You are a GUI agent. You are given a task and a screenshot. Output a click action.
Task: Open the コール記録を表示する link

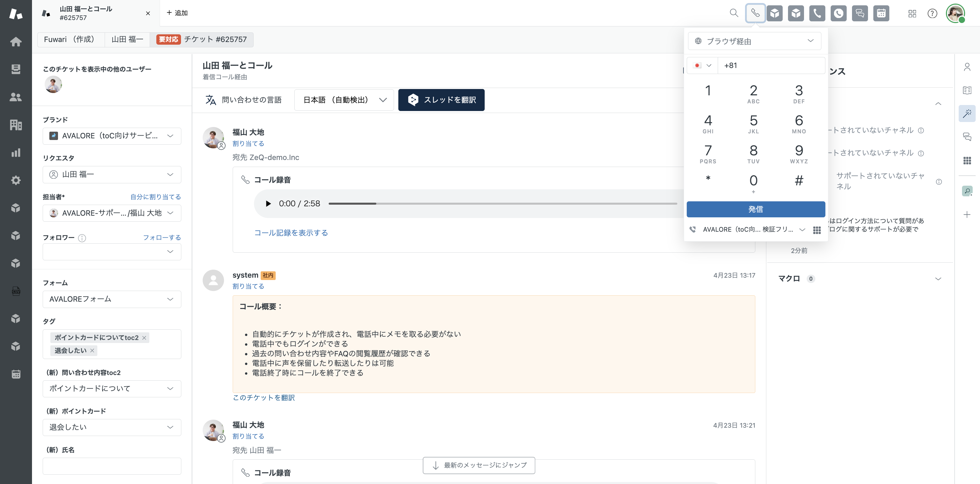click(x=291, y=233)
